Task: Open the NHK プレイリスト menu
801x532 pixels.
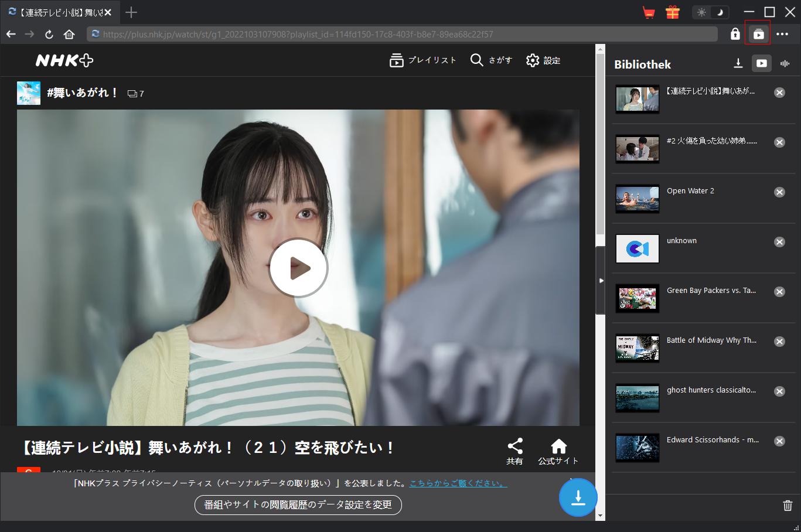Action: click(422, 60)
